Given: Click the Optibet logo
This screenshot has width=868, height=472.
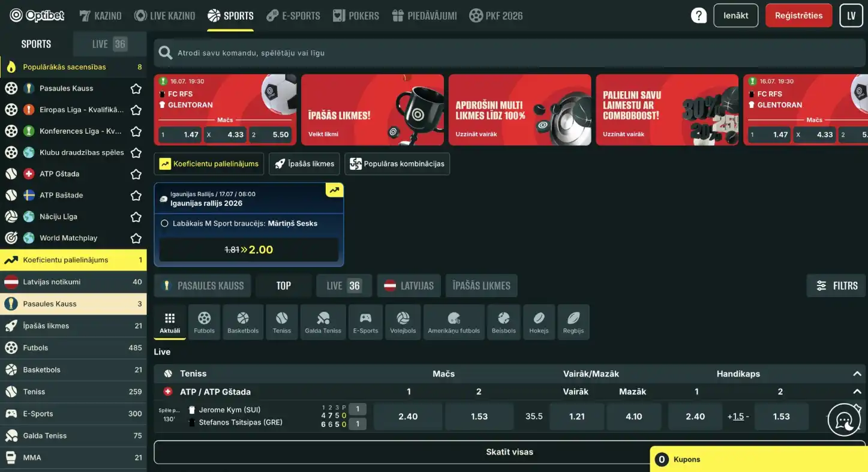Looking at the screenshot, I should pyautogui.click(x=37, y=16).
